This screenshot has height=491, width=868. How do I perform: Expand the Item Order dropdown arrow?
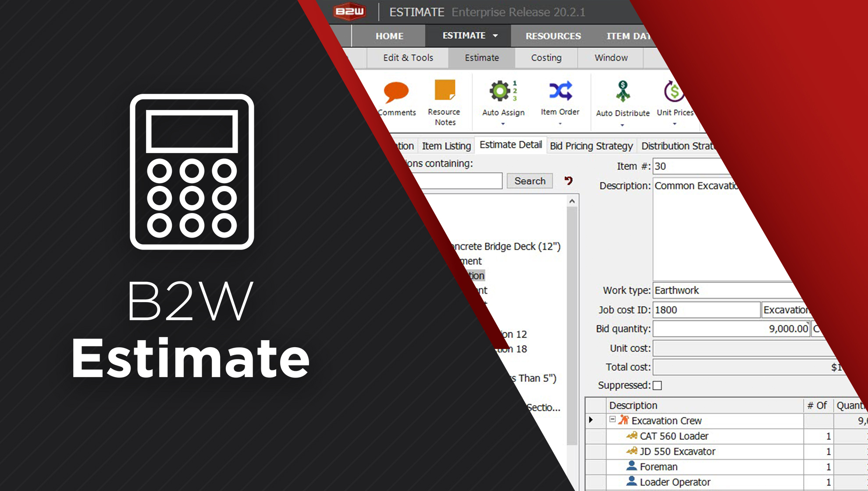[x=560, y=124]
